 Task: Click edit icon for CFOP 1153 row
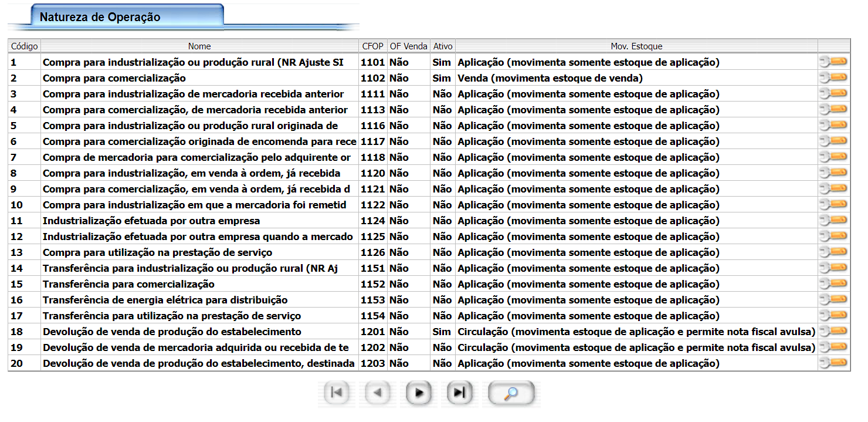(833, 299)
